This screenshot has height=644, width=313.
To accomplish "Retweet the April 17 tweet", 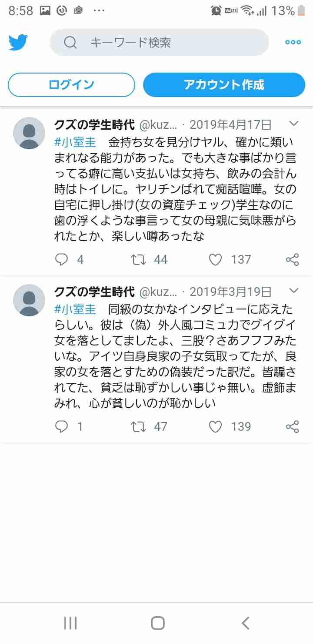I will (138, 260).
